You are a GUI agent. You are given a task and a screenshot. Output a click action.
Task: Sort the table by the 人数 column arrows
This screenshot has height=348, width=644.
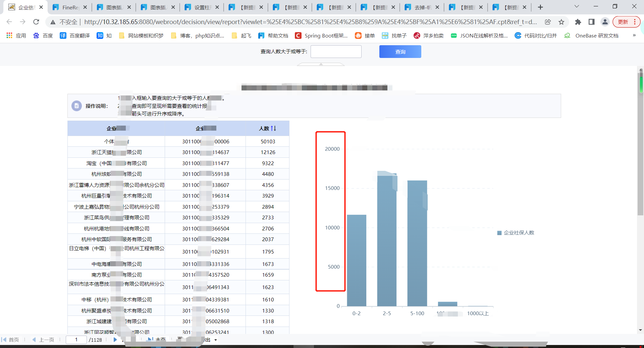point(273,128)
